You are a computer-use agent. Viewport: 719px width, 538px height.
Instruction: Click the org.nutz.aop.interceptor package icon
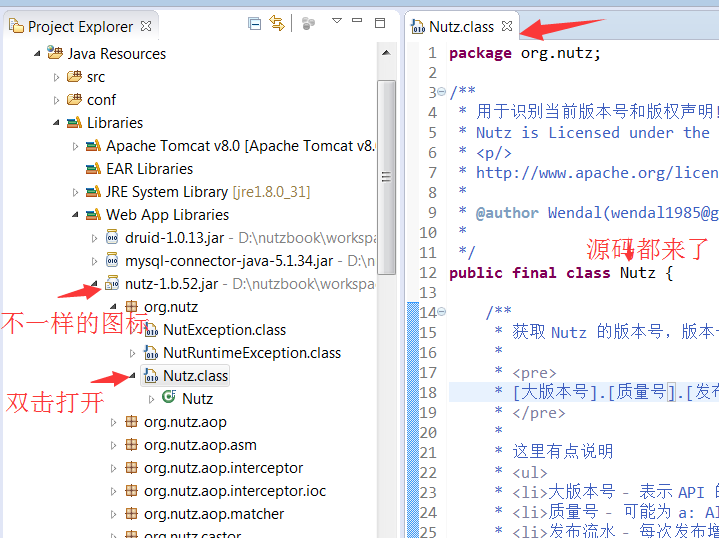(x=132, y=467)
